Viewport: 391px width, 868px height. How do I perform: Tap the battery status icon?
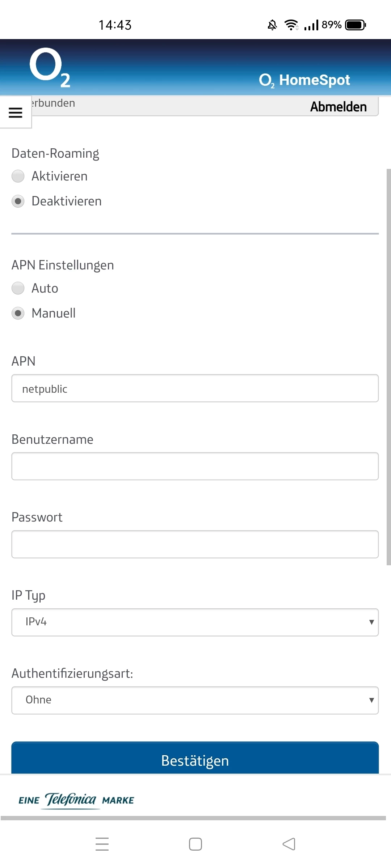coord(356,25)
